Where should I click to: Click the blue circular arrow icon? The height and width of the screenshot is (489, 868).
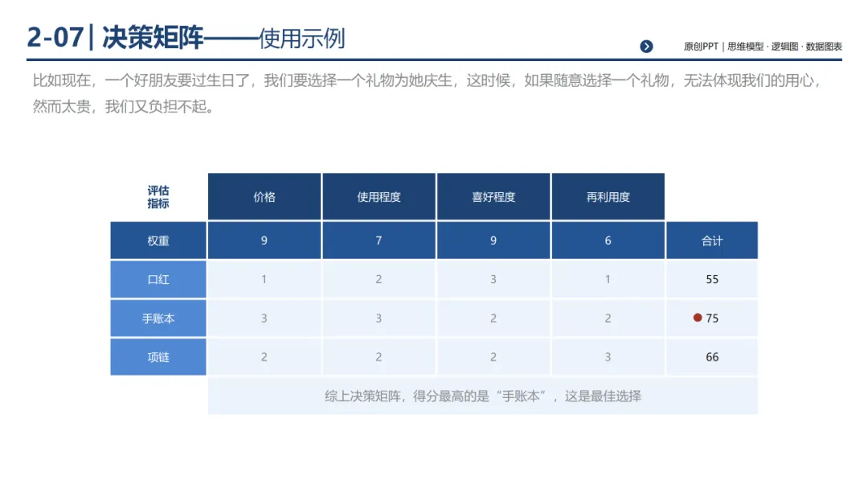click(648, 46)
